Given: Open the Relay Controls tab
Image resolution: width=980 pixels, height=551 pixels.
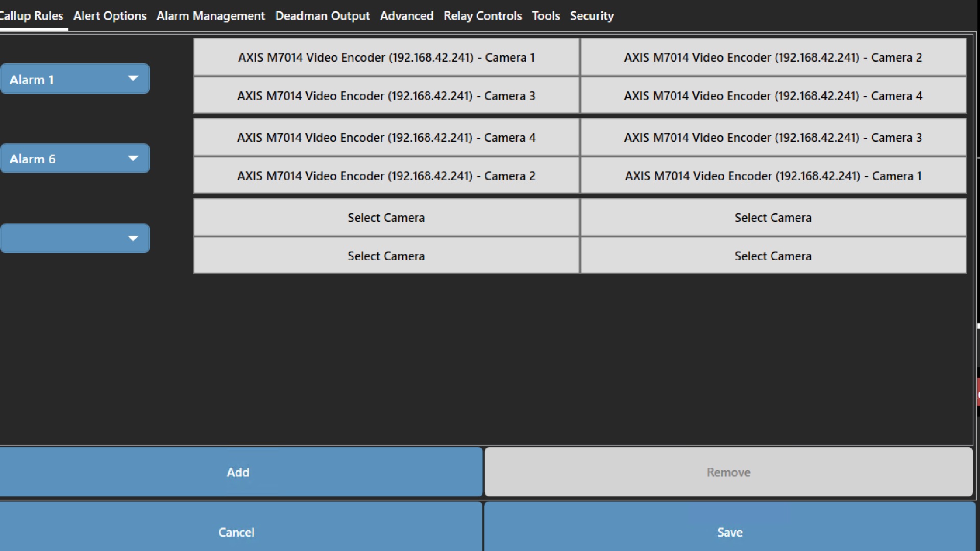Looking at the screenshot, I should point(482,16).
